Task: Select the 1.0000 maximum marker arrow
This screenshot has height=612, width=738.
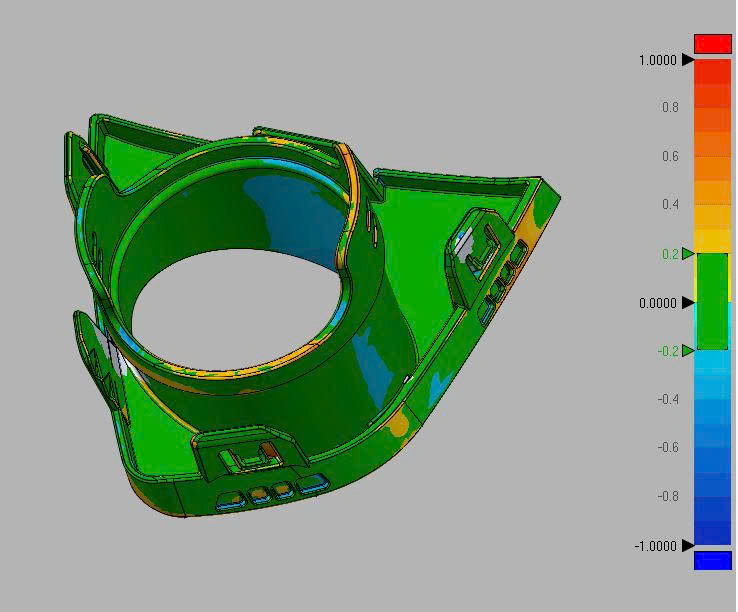Action: (688, 60)
